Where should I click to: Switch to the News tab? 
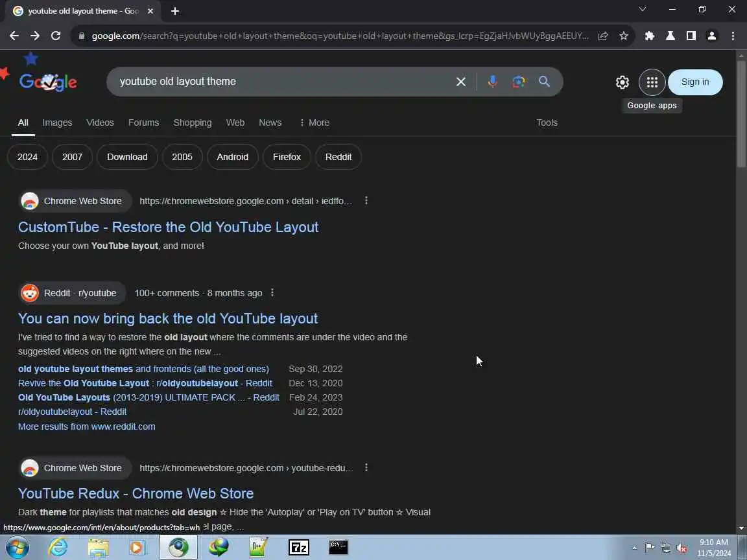[270, 122]
